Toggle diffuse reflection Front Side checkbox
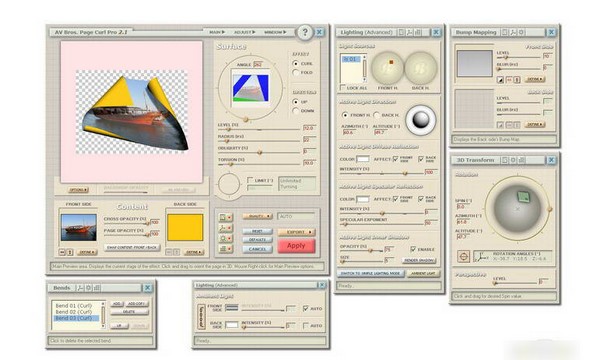This screenshot has height=360, width=600. (x=396, y=158)
